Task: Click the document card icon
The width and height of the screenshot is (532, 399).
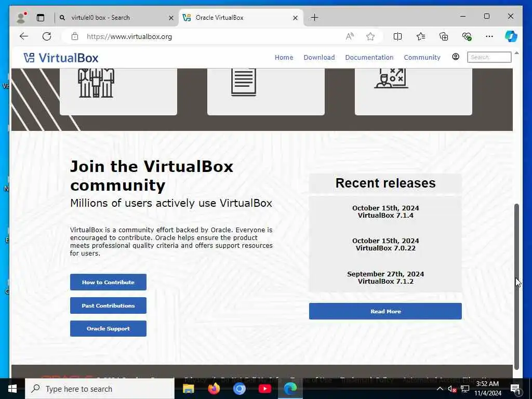Action: [x=244, y=82]
